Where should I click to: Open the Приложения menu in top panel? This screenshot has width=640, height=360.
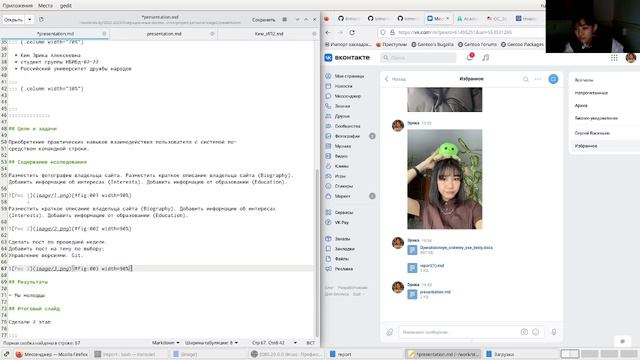coord(18,5)
